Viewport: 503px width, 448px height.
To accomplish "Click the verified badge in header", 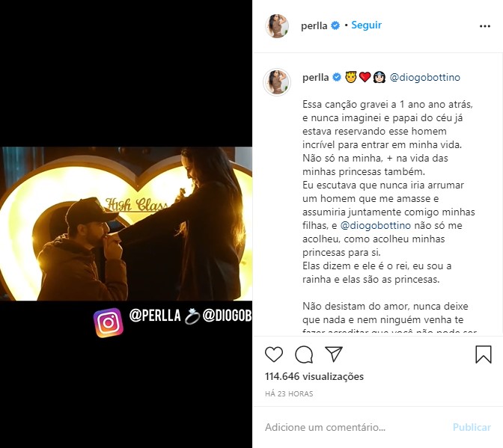I will pos(335,25).
